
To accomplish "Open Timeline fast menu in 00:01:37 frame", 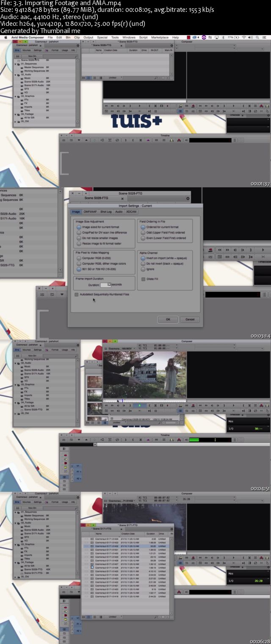I will pos(64,140).
